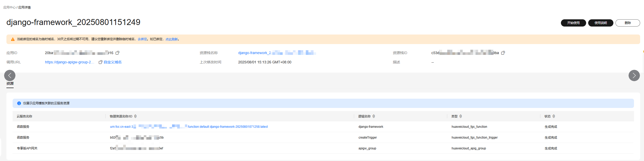Copy the resource stack ID
This screenshot has width=644, height=161.
503,53
